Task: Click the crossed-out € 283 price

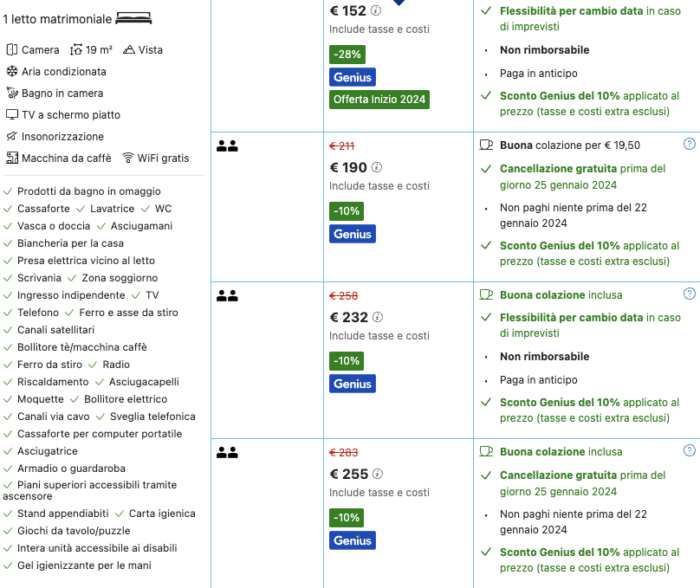Action: pyautogui.click(x=344, y=452)
